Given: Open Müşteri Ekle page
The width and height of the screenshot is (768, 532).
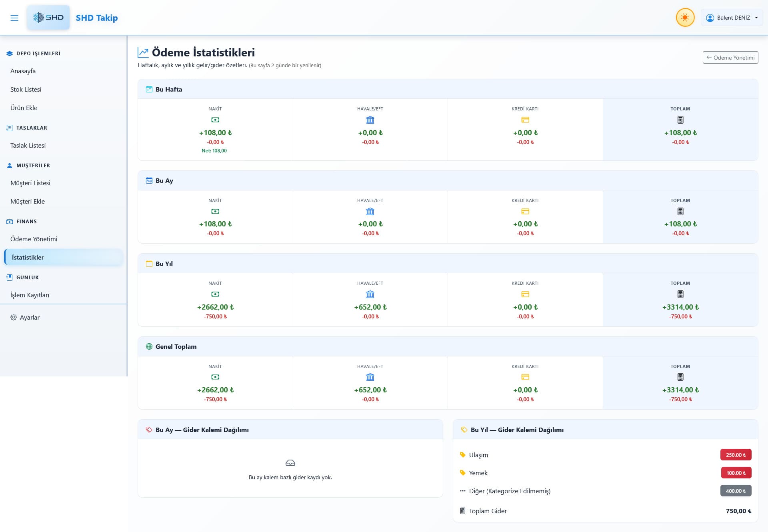Looking at the screenshot, I should 28,202.
